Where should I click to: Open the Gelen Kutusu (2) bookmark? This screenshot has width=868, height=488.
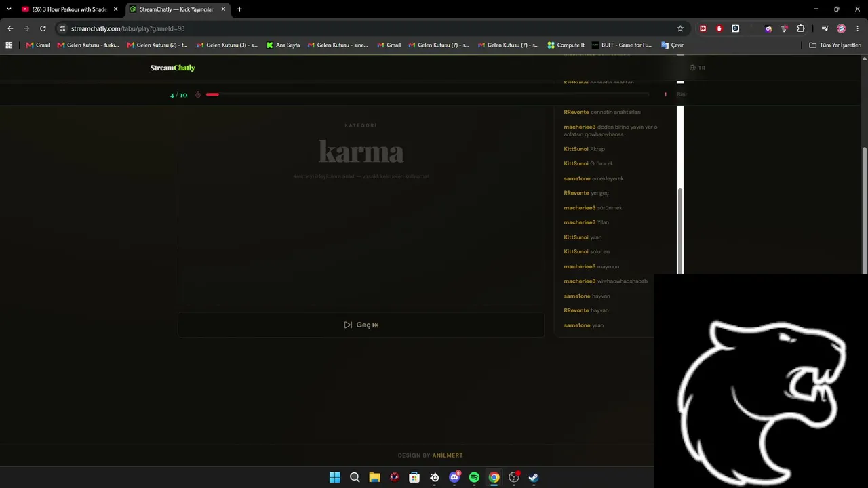157,45
